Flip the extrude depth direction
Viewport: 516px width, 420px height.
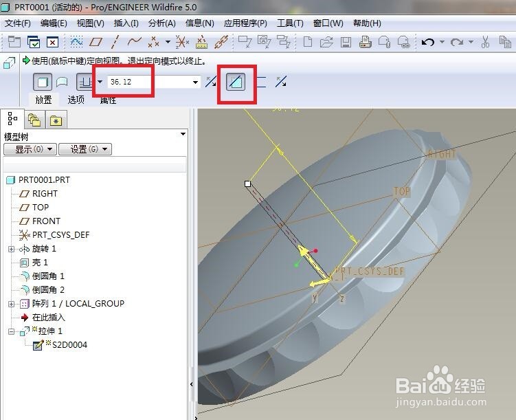tap(210, 82)
